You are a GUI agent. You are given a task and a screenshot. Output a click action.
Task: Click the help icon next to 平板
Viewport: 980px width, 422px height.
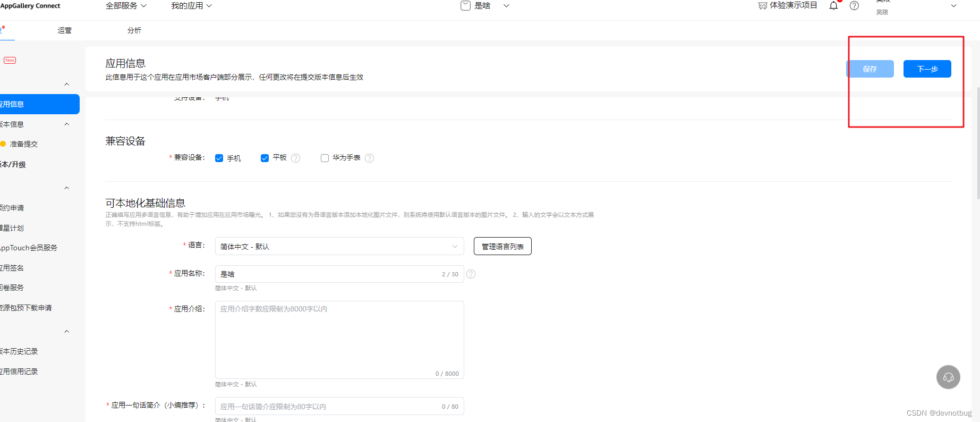pyautogui.click(x=296, y=158)
